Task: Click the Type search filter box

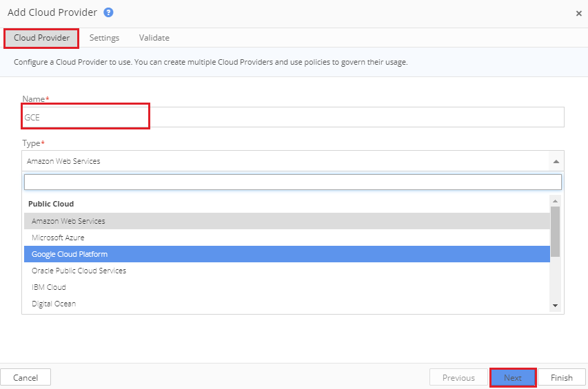Action: (293, 182)
